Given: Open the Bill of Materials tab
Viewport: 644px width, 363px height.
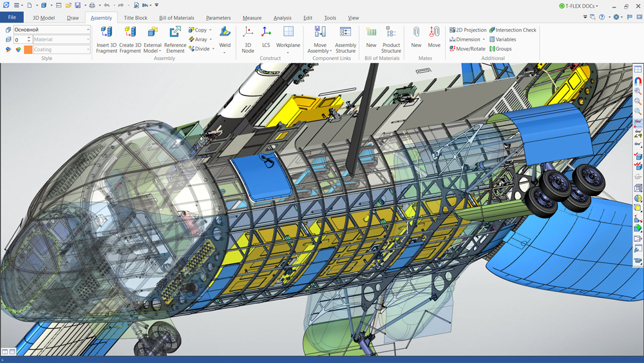Looking at the screenshot, I should pyautogui.click(x=176, y=17).
